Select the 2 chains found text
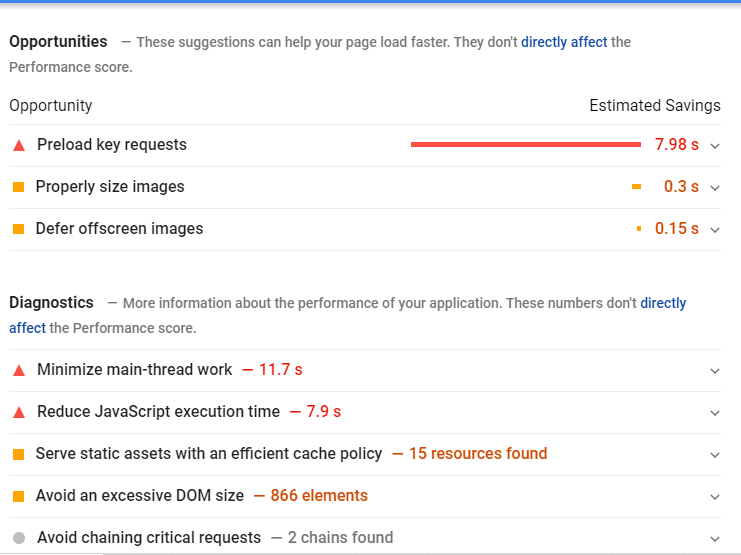Screen dimensions: 741x555 pyautogui.click(x=340, y=538)
